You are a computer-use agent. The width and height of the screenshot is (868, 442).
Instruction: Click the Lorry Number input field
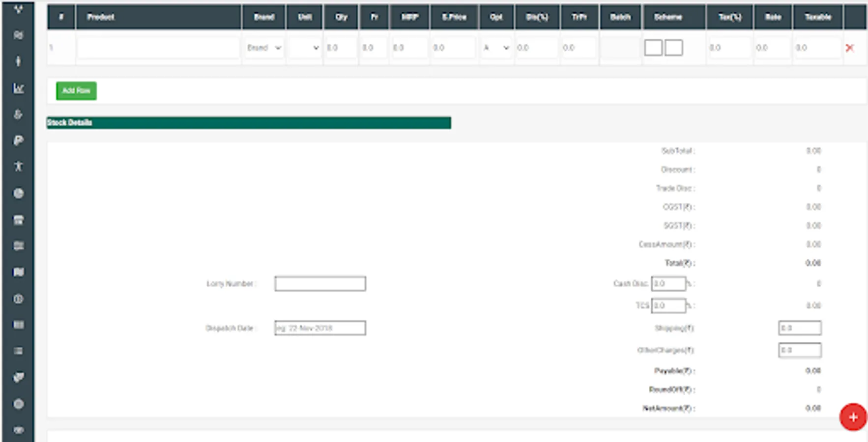(x=319, y=283)
